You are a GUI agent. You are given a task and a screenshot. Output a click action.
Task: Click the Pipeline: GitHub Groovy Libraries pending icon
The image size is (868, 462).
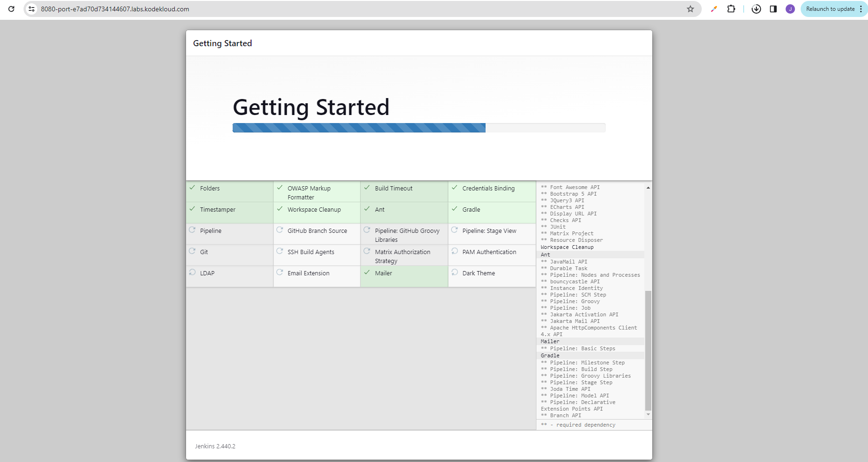(x=367, y=230)
